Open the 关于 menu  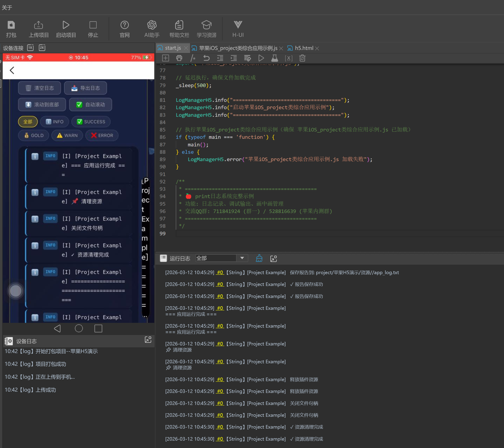pyautogui.click(x=7, y=8)
